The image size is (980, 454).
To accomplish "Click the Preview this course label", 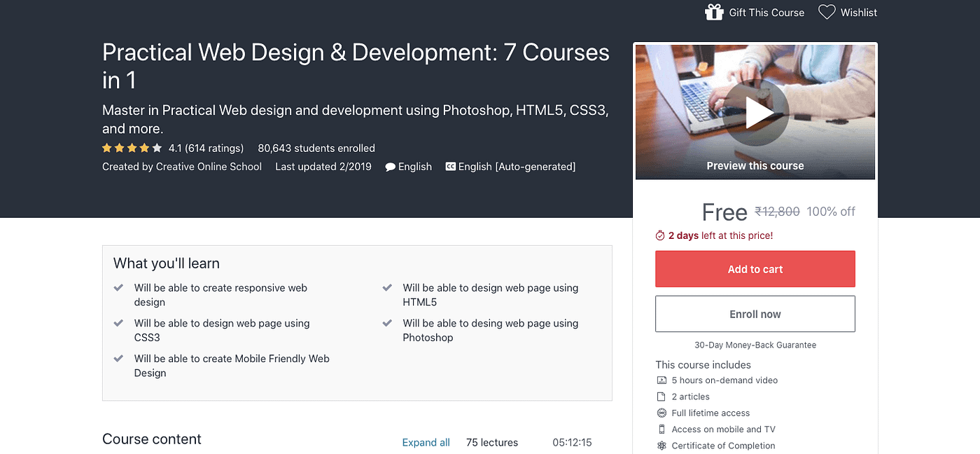I will (755, 166).
